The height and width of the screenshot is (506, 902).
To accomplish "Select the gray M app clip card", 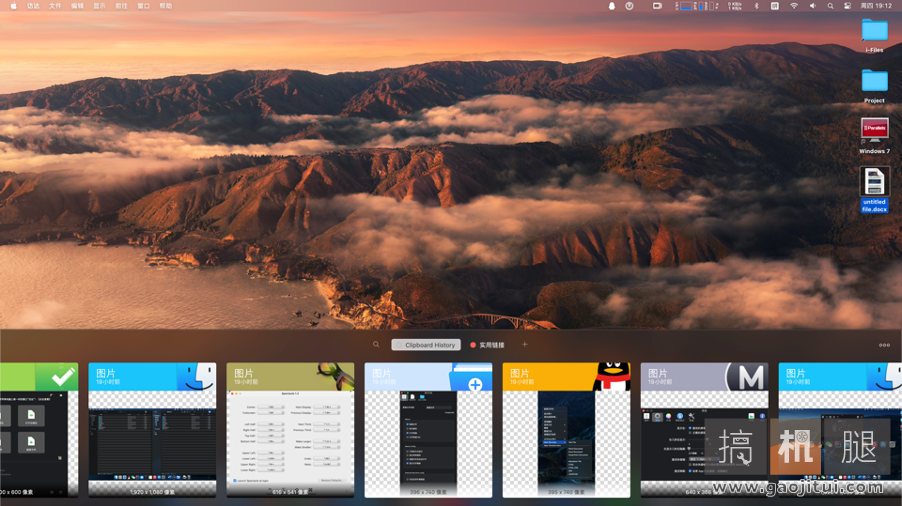I will coord(705,430).
